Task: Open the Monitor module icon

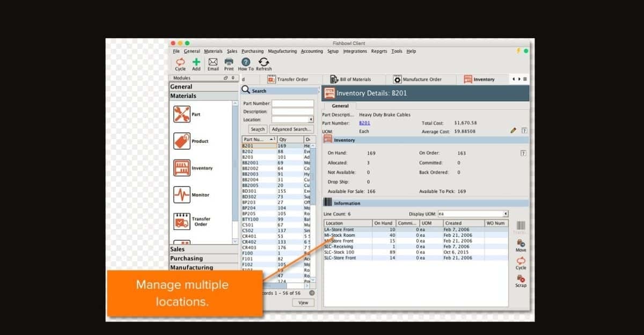Action: [x=182, y=195]
